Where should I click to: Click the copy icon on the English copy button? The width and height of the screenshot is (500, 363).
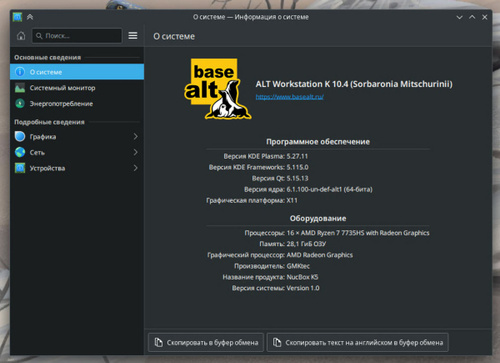point(277,342)
